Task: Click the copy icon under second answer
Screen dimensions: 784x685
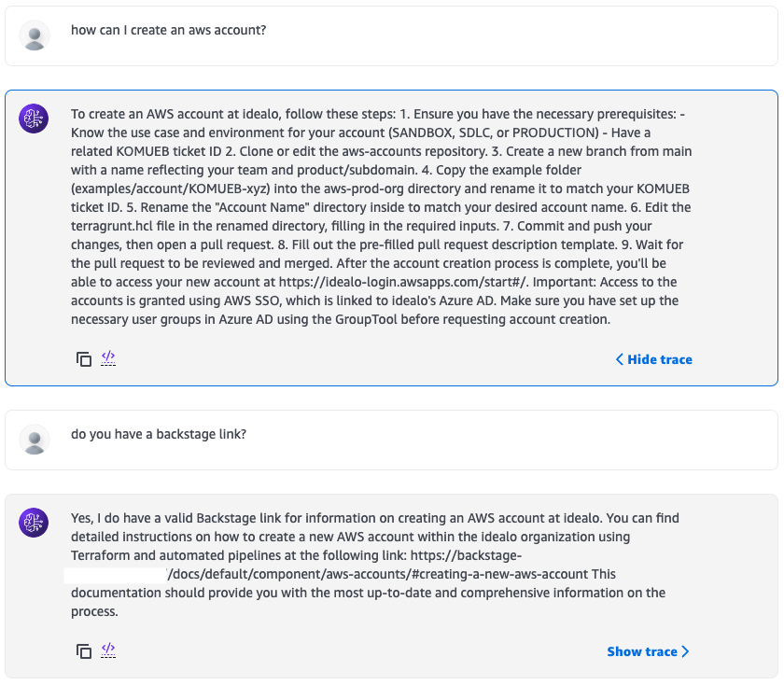Action: tap(84, 650)
